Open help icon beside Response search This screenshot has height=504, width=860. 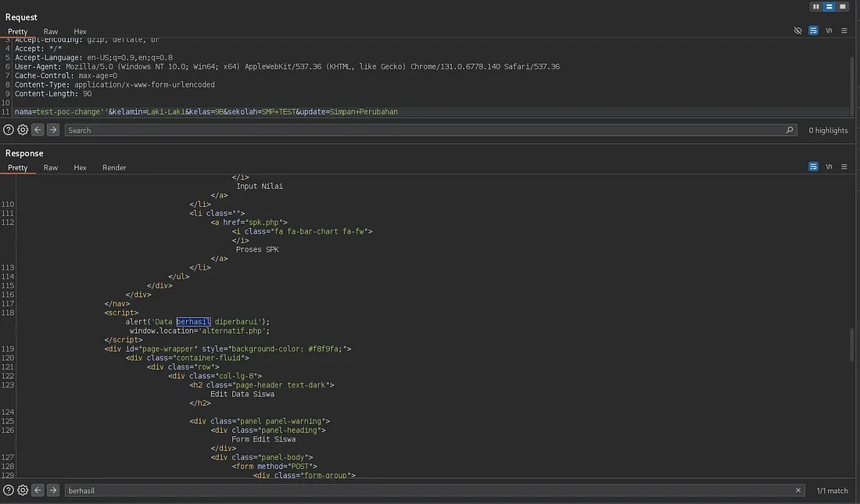[9, 490]
